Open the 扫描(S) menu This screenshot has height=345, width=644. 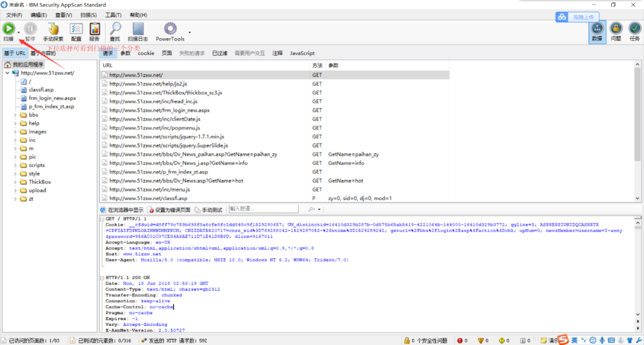tap(88, 15)
